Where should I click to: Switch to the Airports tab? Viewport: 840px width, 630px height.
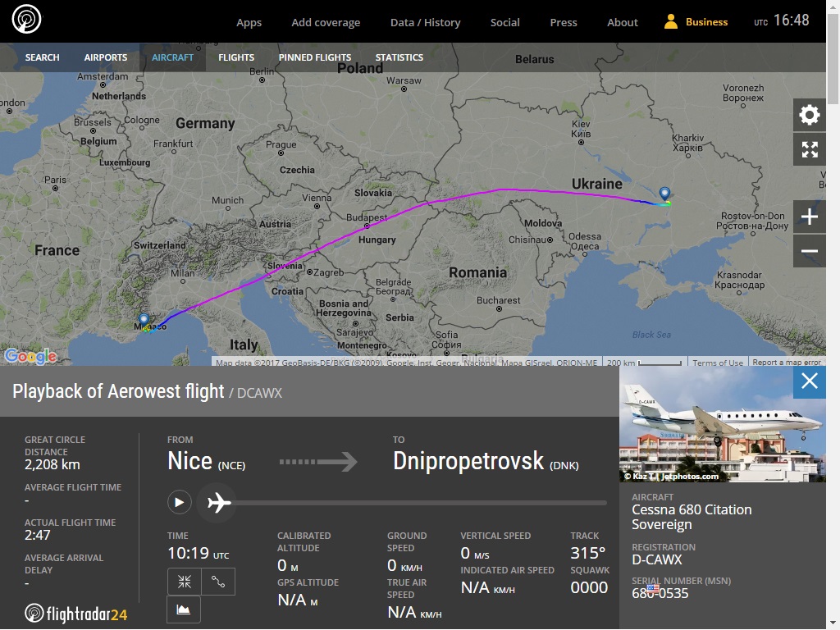(106, 57)
